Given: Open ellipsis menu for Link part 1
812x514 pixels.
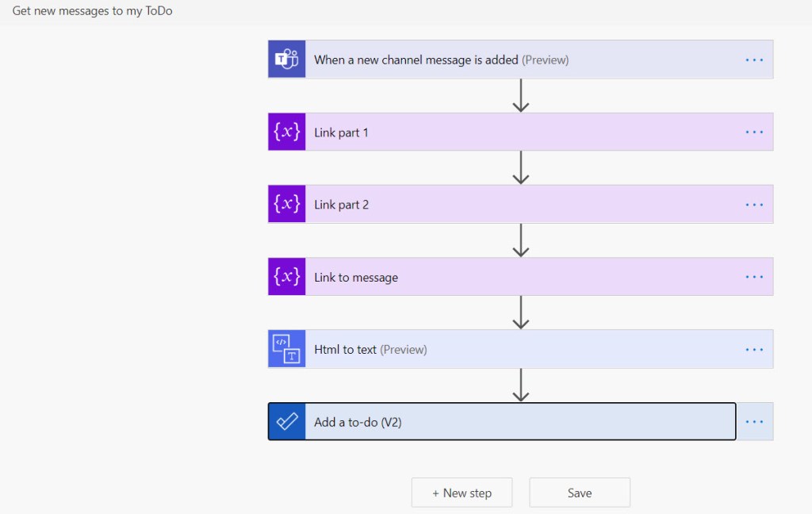Looking at the screenshot, I should 754,132.
